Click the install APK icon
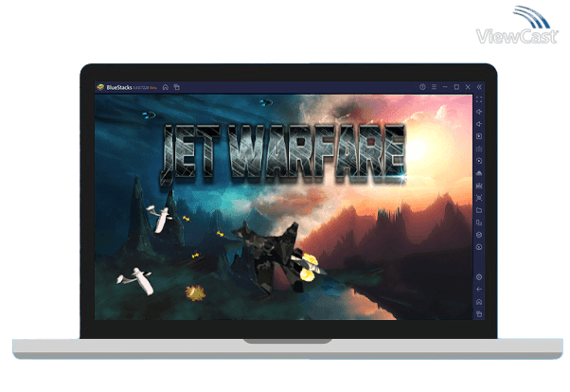The image size is (570, 392). click(x=479, y=173)
